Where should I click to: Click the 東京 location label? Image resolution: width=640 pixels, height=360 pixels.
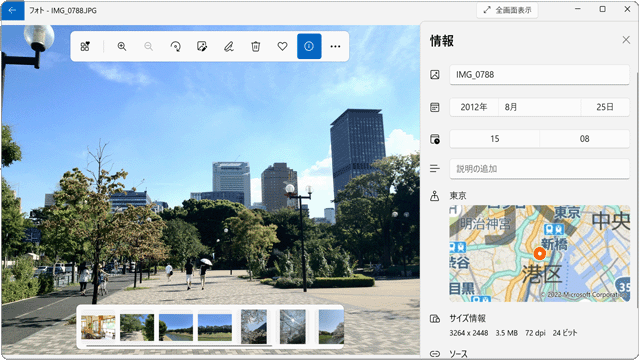pyautogui.click(x=458, y=196)
